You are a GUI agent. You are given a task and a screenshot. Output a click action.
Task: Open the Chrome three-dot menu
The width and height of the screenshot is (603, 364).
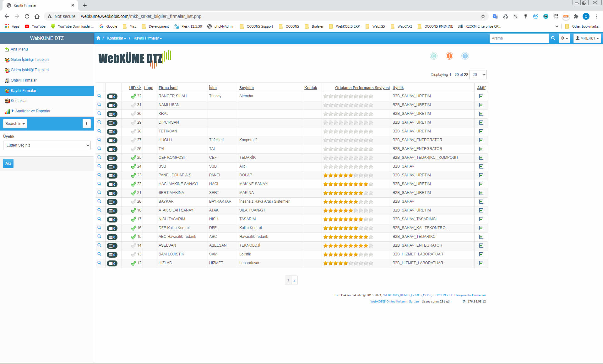coord(596,16)
